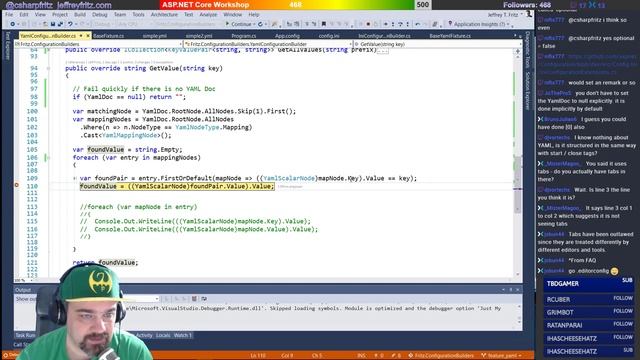640x360 pixels.
Task: Switch to the Locals tab
Action: 163,336
